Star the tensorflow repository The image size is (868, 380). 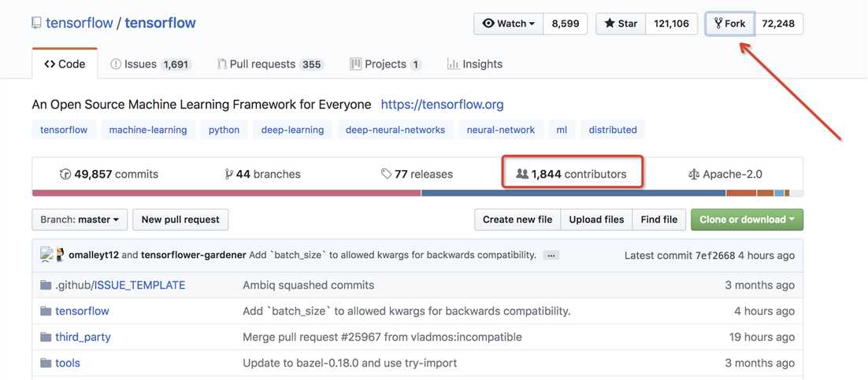(x=621, y=24)
